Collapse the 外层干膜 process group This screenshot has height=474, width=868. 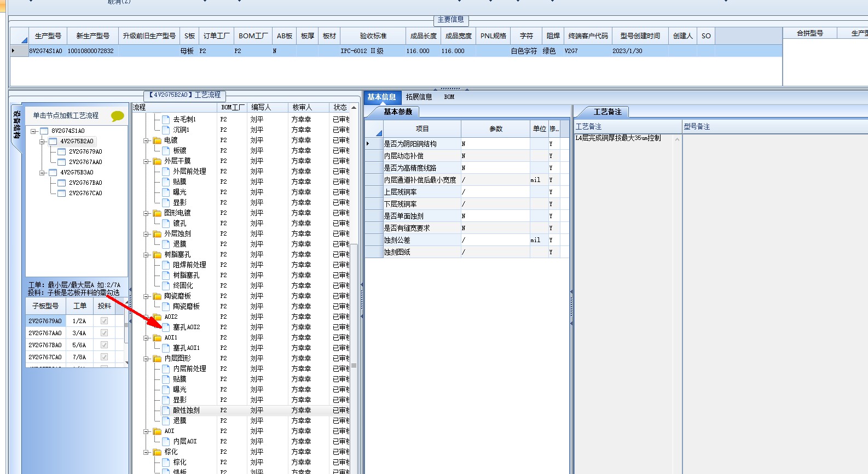point(147,161)
